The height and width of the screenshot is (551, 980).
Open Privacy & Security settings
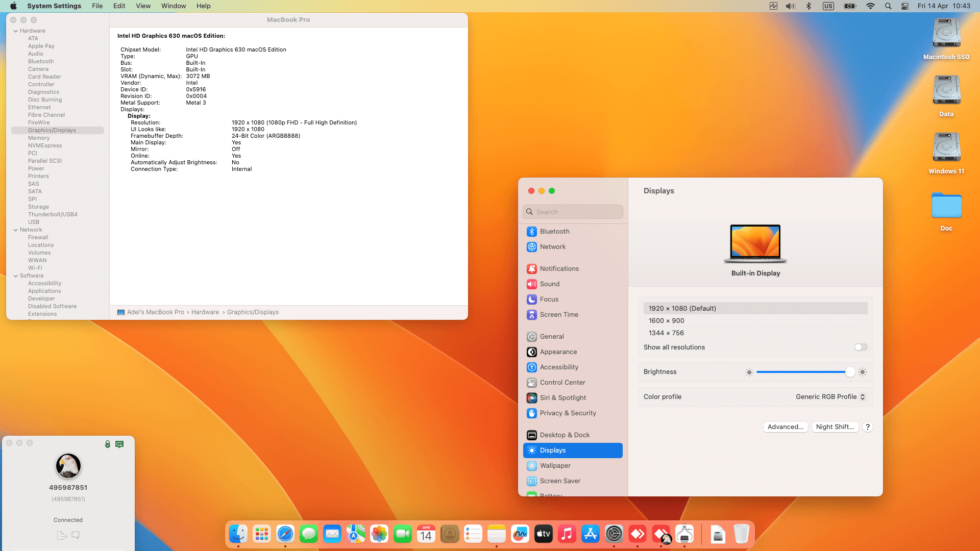[568, 413]
